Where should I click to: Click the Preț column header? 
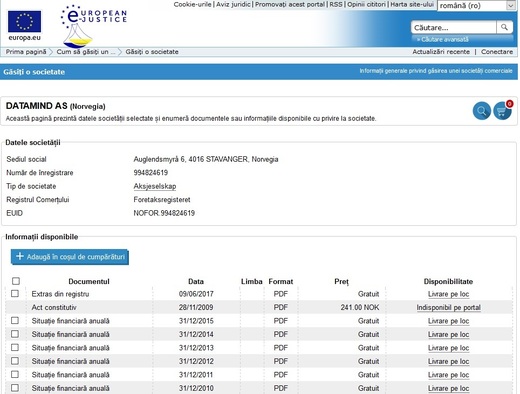click(x=341, y=282)
